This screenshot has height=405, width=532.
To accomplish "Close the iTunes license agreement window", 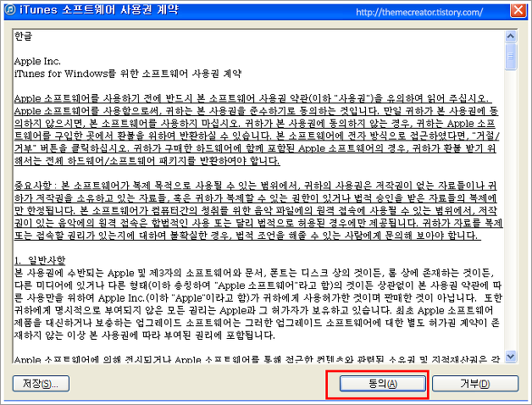I will coord(518,10).
